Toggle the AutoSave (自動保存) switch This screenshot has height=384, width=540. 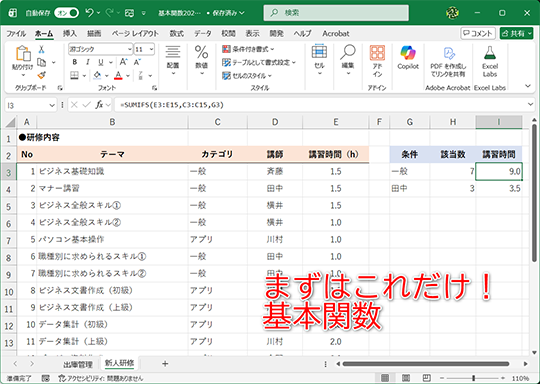(66, 13)
